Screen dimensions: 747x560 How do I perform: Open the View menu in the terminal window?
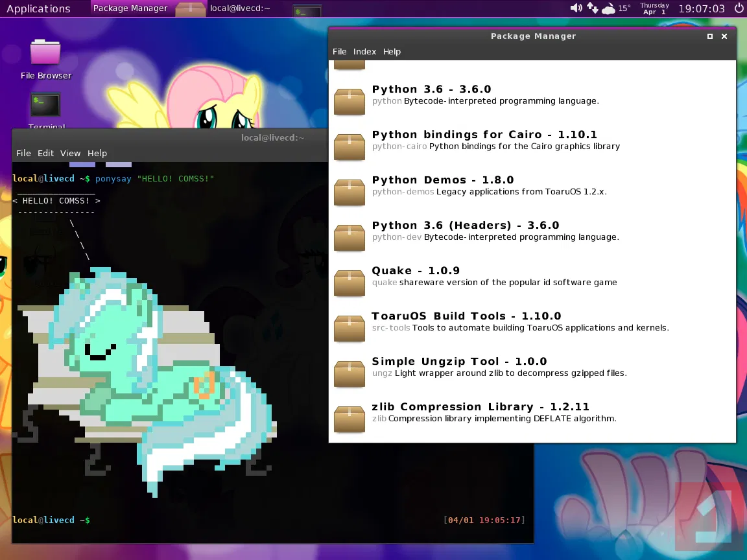(70, 153)
